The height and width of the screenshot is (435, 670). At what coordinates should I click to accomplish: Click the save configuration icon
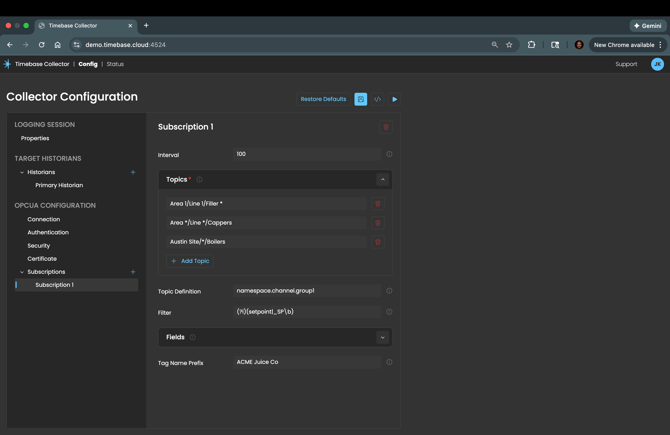(361, 99)
